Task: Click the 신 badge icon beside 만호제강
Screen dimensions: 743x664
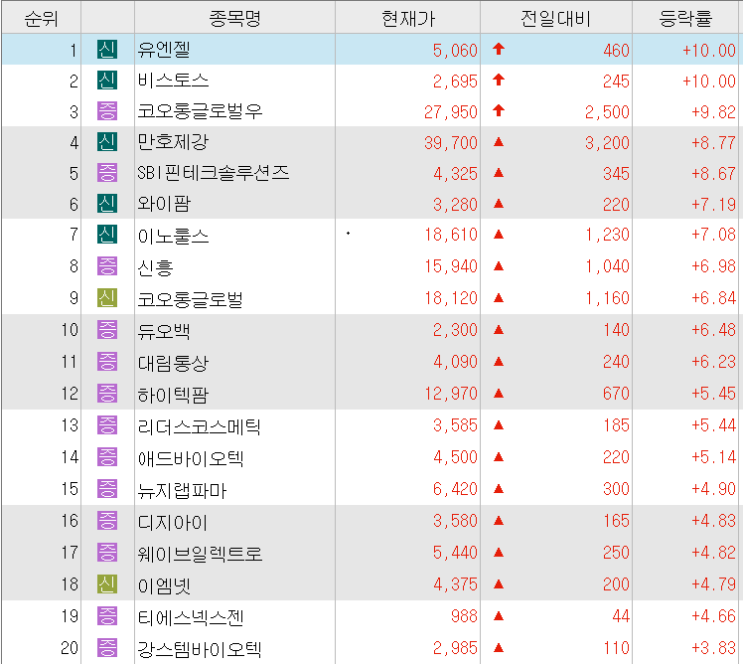Action: tap(107, 142)
